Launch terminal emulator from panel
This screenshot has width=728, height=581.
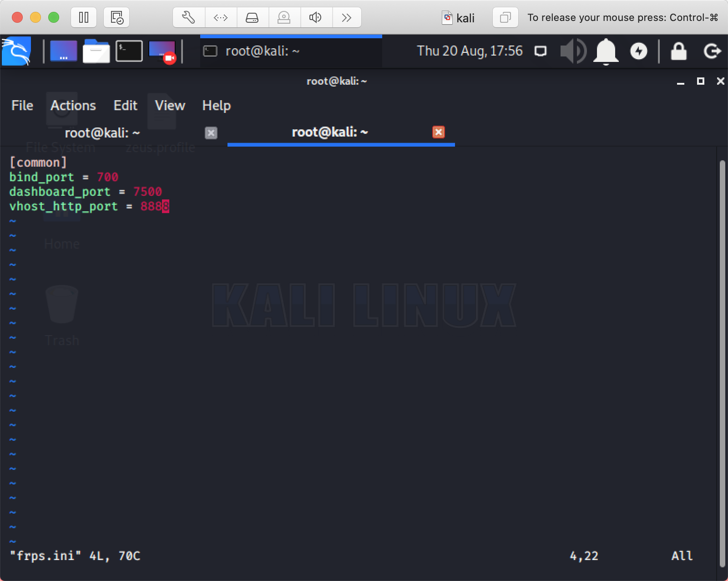(x=129, y=51)
